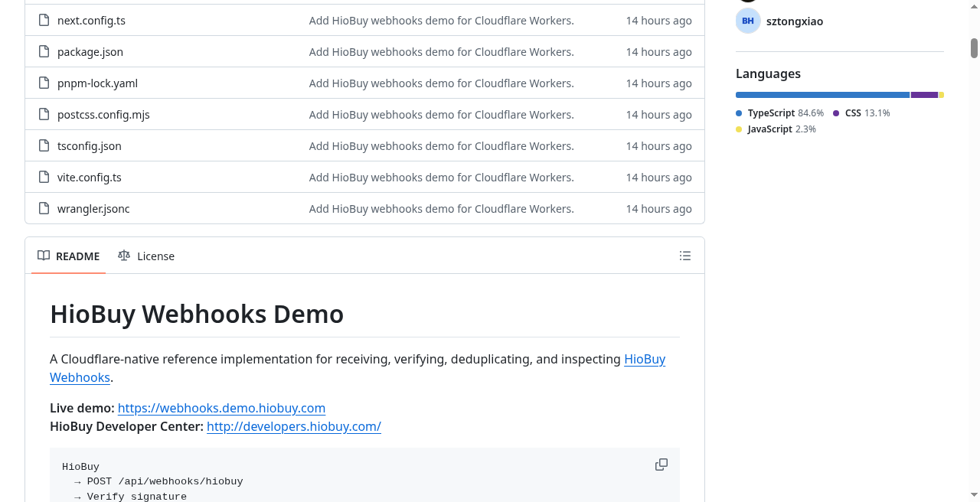Click the 14 hours ago timestamp for pnpm-lock.yaml
980x502 pixels.
click(x=658, y=83)
